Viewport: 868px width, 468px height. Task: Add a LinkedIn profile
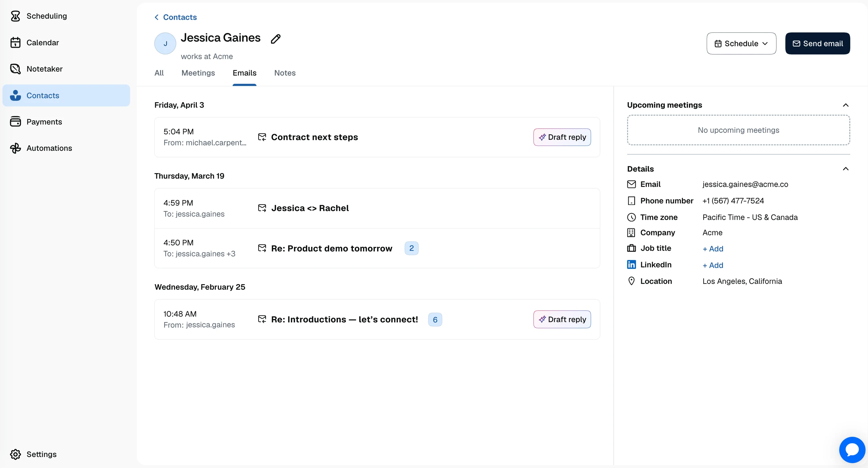click(713, 265)
